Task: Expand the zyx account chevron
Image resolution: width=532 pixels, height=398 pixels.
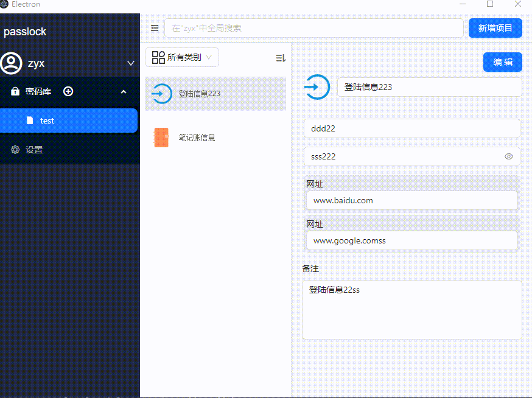Action: pos(130,63)
